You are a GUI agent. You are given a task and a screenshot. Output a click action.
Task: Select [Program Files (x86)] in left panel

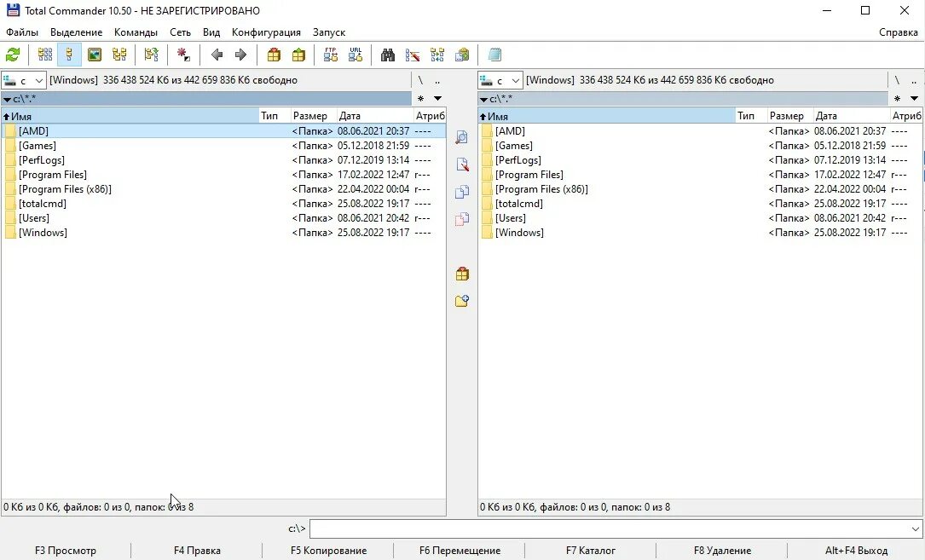(223, 189)
